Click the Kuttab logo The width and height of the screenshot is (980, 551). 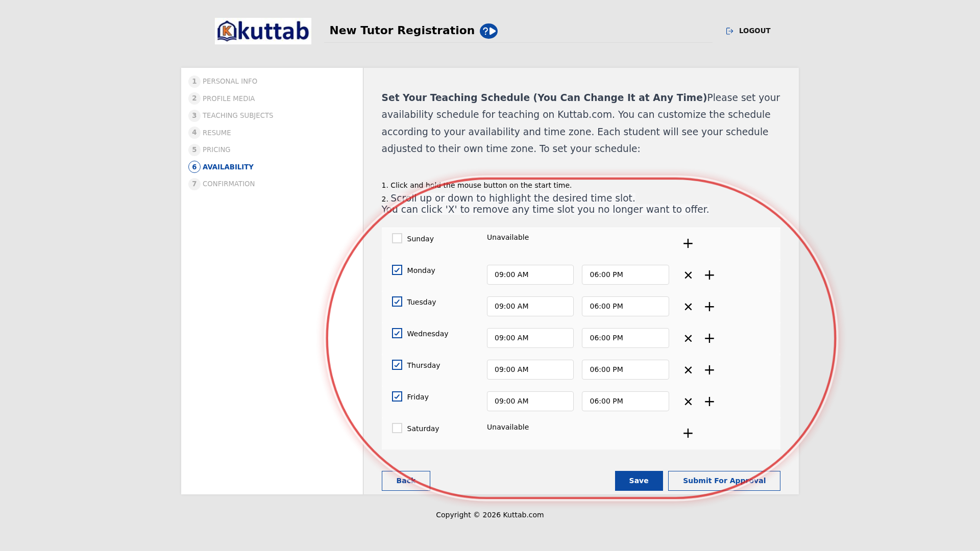263,31
